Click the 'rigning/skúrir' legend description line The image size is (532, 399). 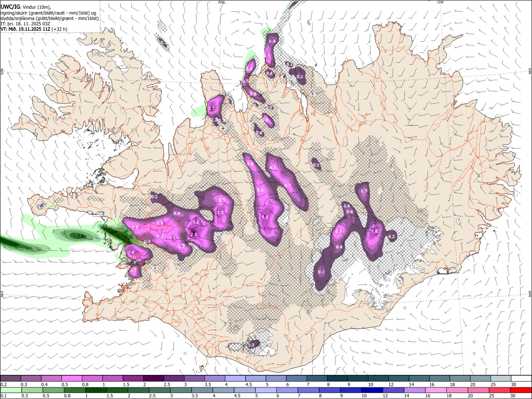[48, 13]
